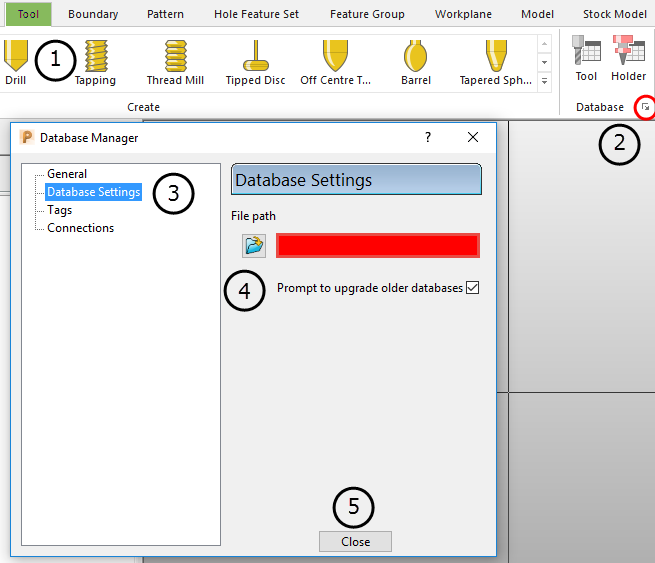This screenshot has width=655, height=563.
Task: Create an Off Centre Tipped tool
Action: point(335,62)
